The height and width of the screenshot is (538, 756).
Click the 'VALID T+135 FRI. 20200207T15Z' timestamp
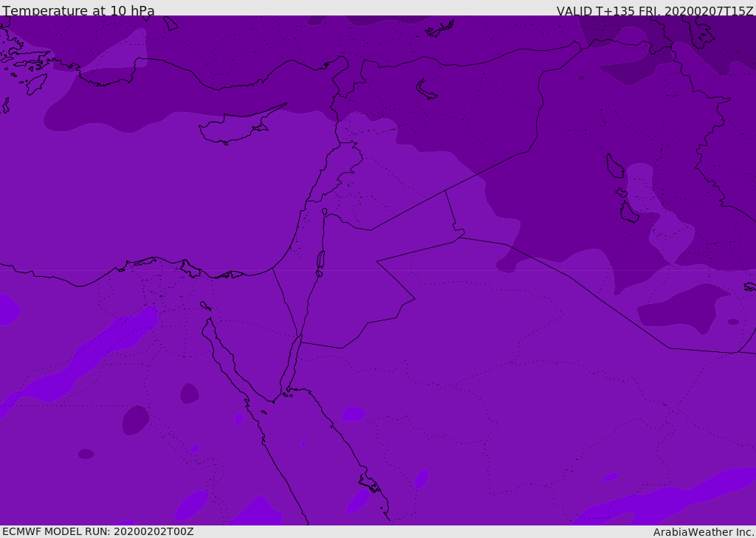tap(655, 10)
